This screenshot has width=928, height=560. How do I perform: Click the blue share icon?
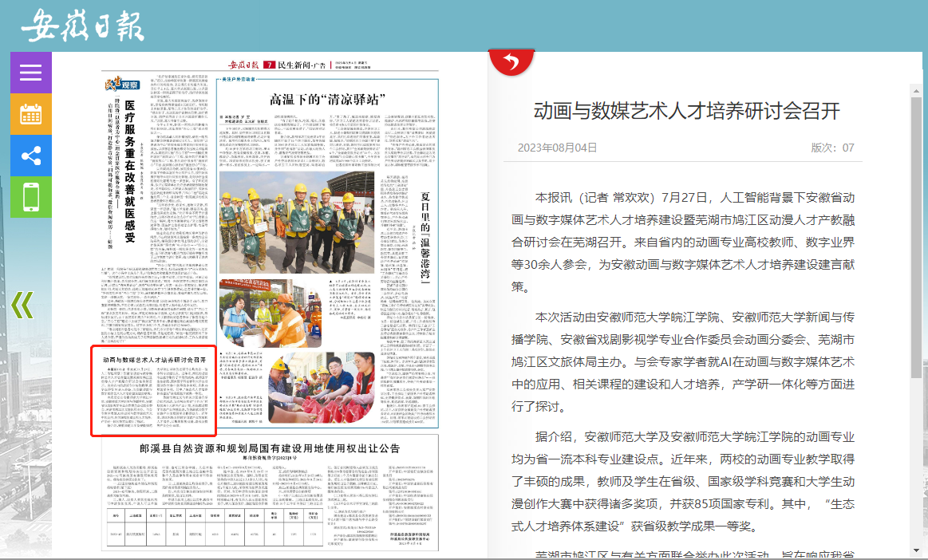31,156
